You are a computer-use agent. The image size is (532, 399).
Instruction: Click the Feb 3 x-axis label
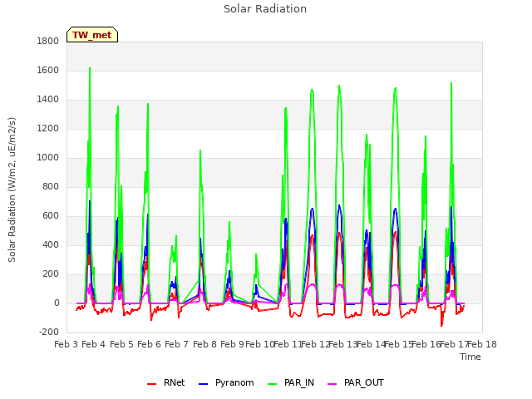click(x=66, y=345)
